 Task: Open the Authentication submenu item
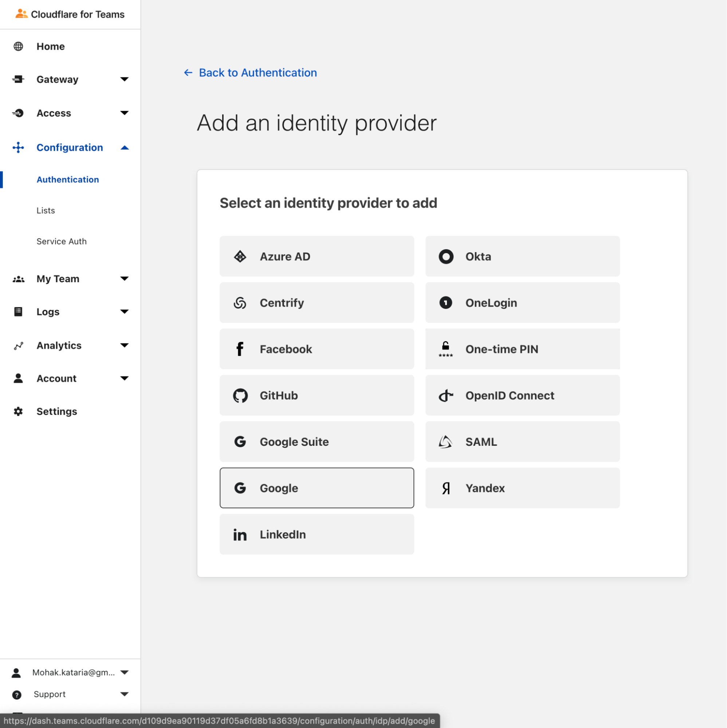[x=68, y=180]
